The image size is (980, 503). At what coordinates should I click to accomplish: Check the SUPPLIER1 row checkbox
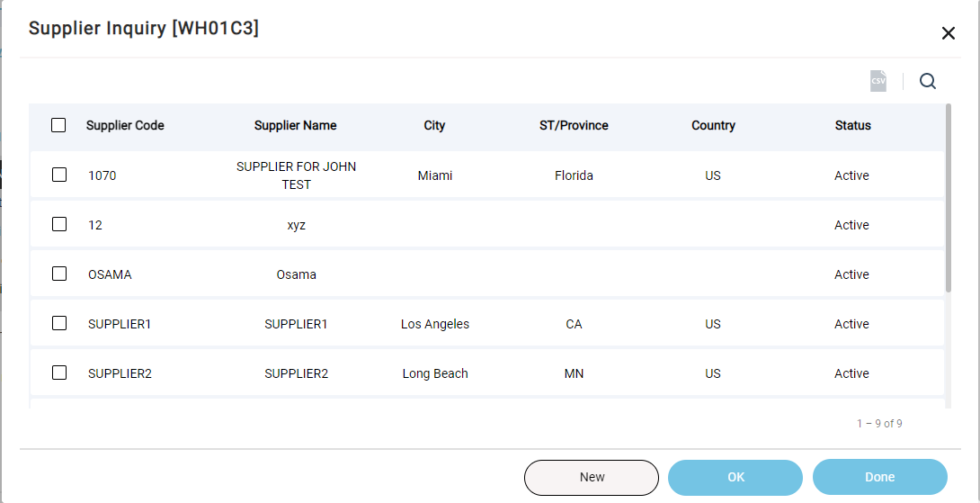pyautogui.click(x=59, y=323)
